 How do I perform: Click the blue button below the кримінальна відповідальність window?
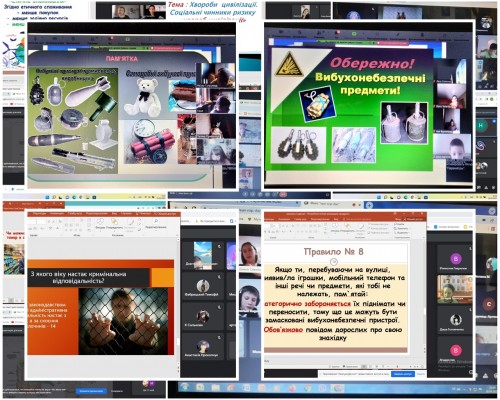coord(91,391)
